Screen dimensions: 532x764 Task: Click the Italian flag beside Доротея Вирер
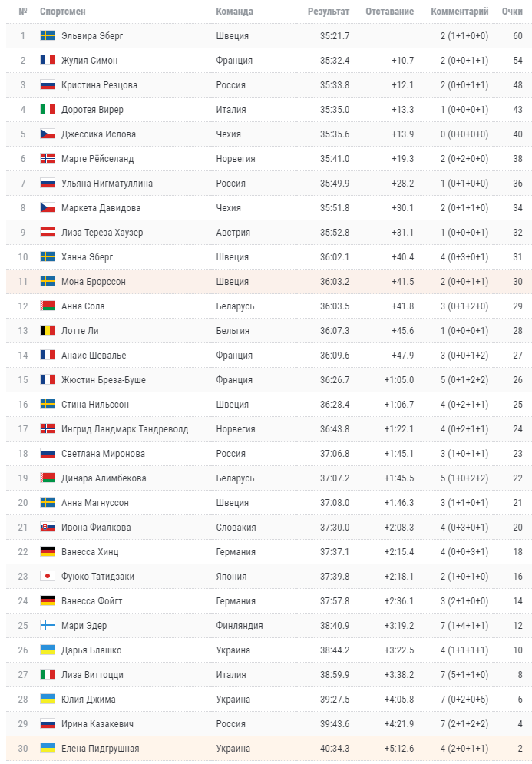point(48,110)
